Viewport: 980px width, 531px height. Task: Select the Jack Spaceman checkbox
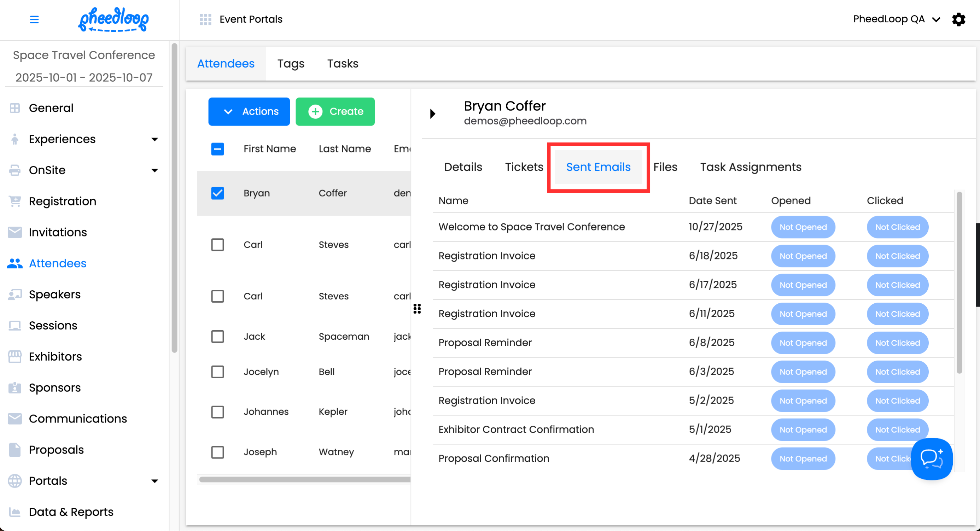(218, 337)
